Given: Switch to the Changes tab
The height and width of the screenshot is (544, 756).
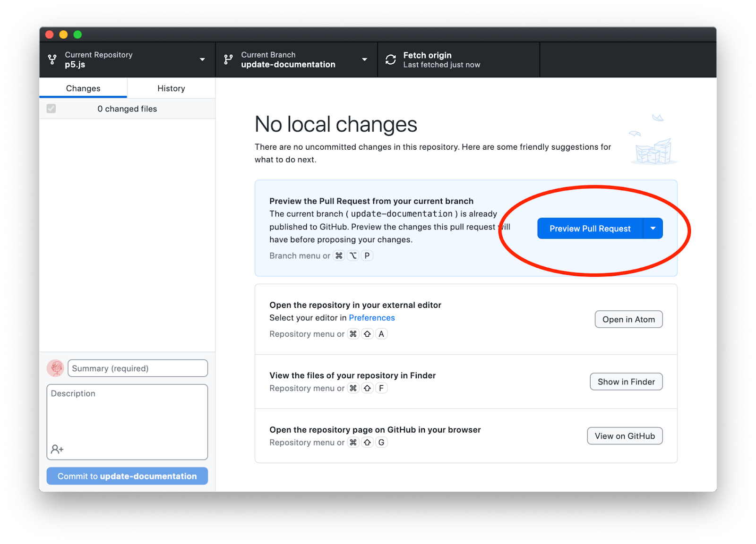Looking at the screenshot, I should [x=83, y=88].
